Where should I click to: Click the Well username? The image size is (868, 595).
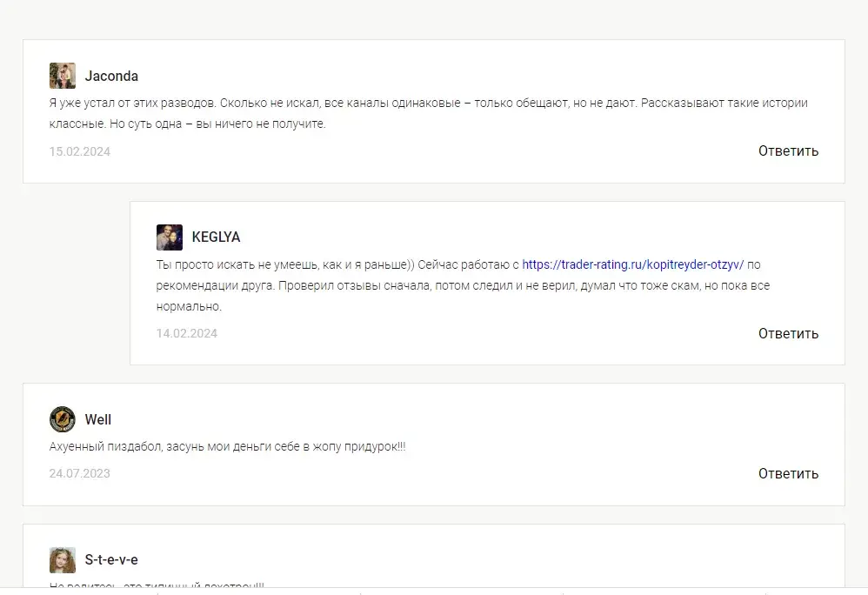pyautogui.click(x=98, y=419)
